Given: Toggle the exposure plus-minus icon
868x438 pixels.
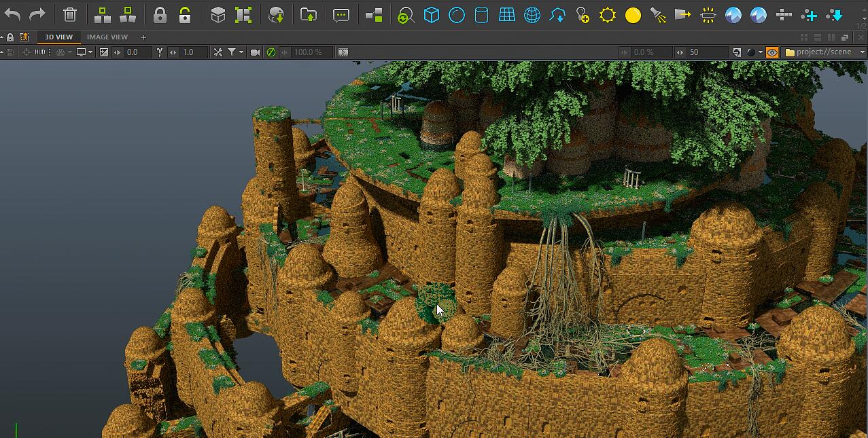Looking at the screenshot, I should click(x=104, y=52).
